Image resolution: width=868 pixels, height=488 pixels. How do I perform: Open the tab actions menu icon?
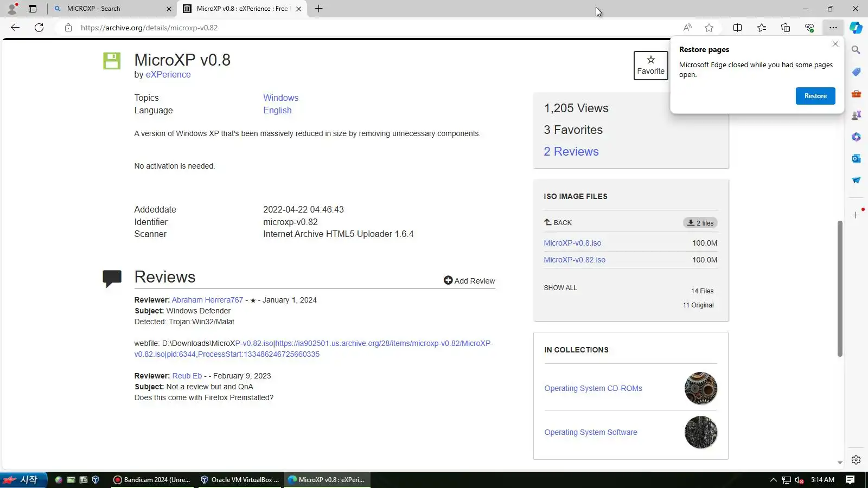(x=33, y=9)
